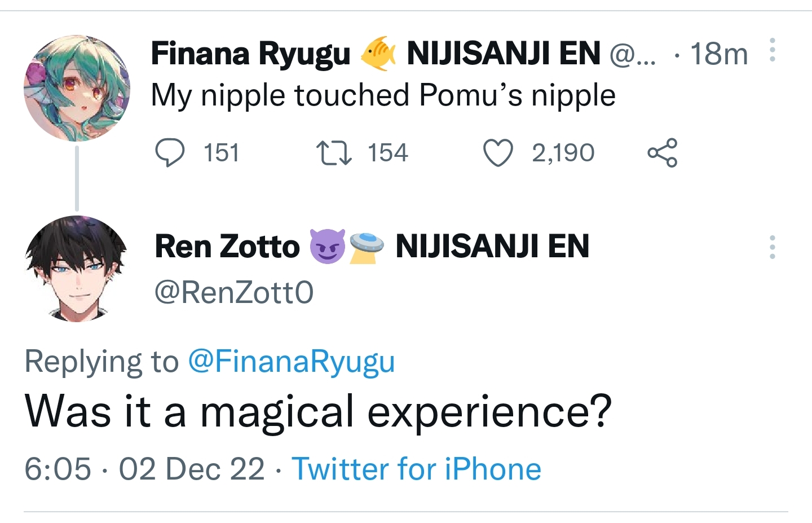The width and height of the screenshot is (812, 523).
Task: Click the truncated @... handle beside NIJISANJI EN
Action: point(633,55)
